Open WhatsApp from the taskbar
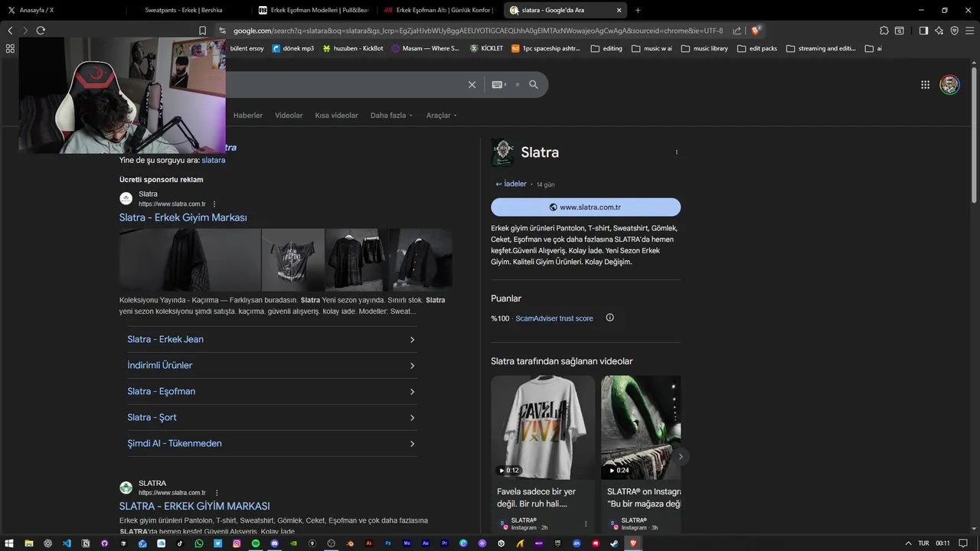 click(x=199, y=543)
